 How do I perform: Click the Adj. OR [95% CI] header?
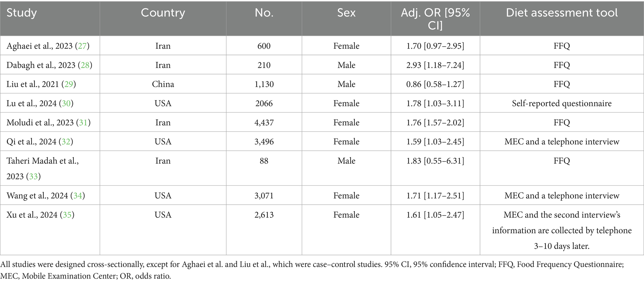[x=435, y=19]
